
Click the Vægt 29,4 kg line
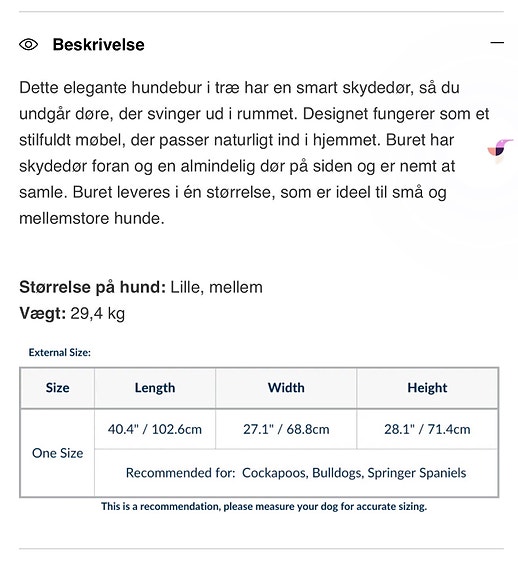pos(72,314)
